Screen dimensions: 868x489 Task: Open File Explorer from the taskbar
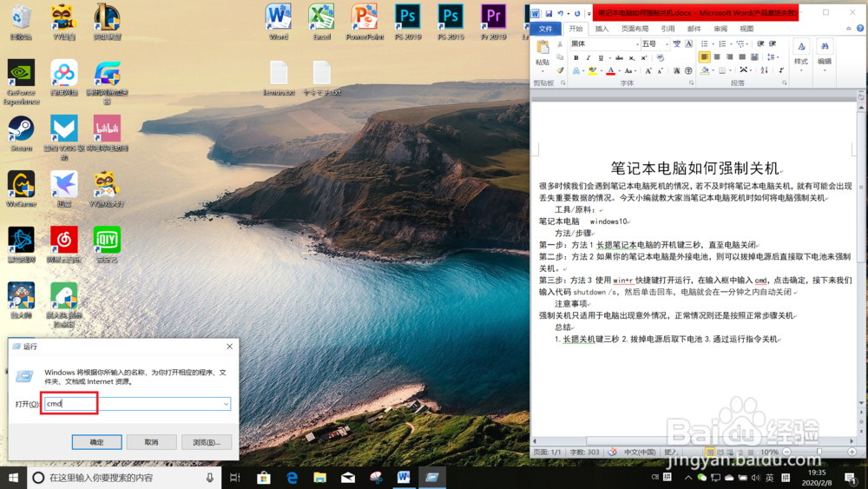(320, 478)
